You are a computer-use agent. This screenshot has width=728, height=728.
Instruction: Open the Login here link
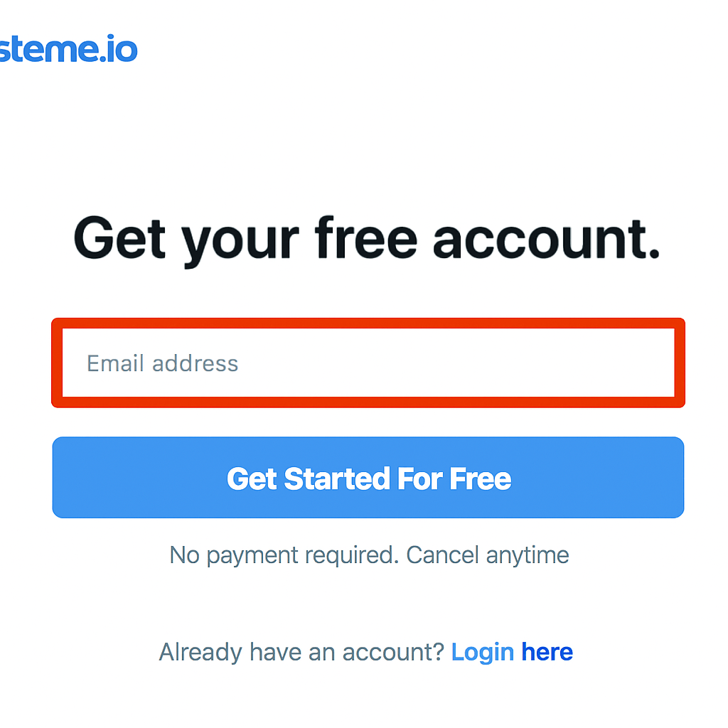point(512,651)
